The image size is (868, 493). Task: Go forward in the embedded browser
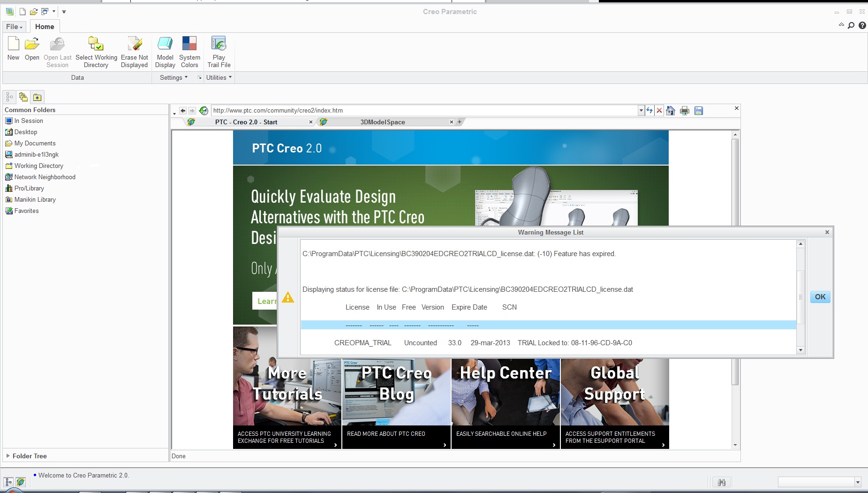pos(192,111)
